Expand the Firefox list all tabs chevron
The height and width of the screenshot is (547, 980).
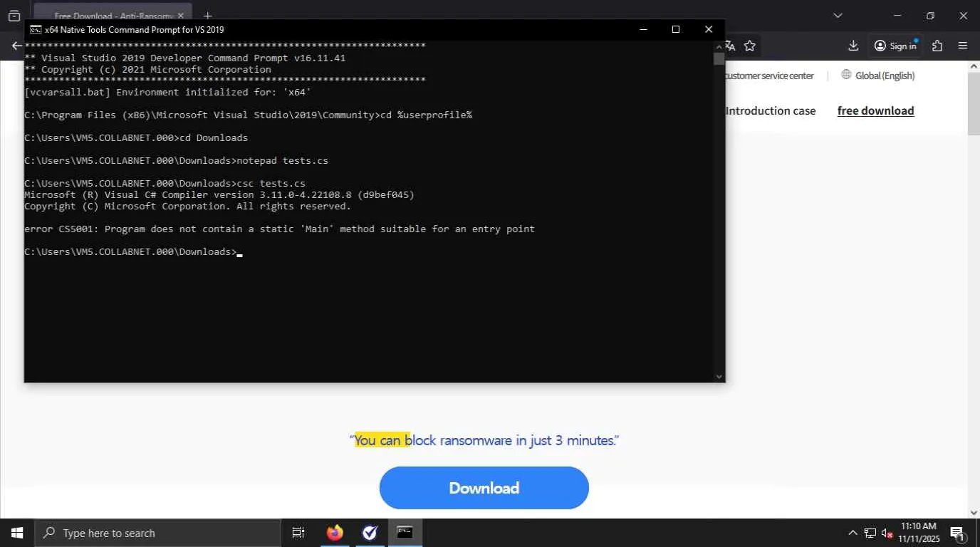[838, 16]
